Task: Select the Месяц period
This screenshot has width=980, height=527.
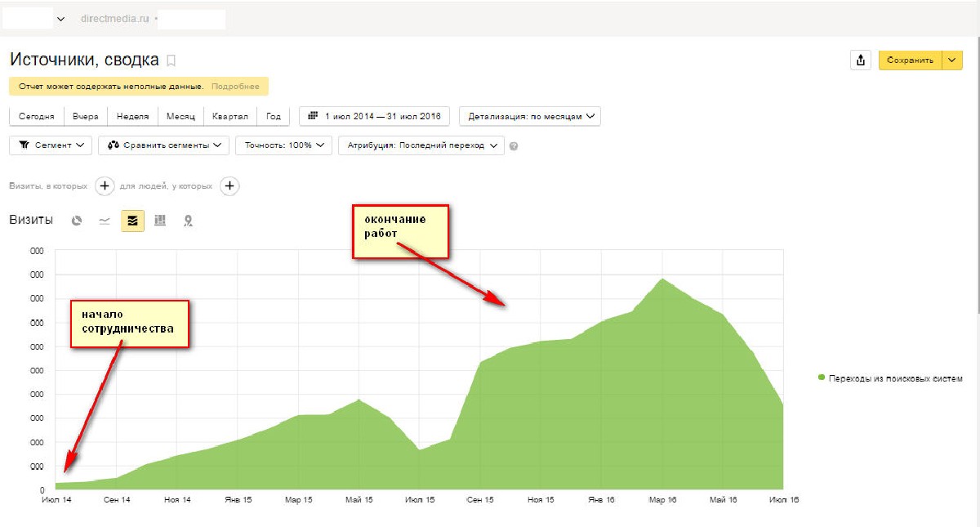Action: (x=180, y=116)
